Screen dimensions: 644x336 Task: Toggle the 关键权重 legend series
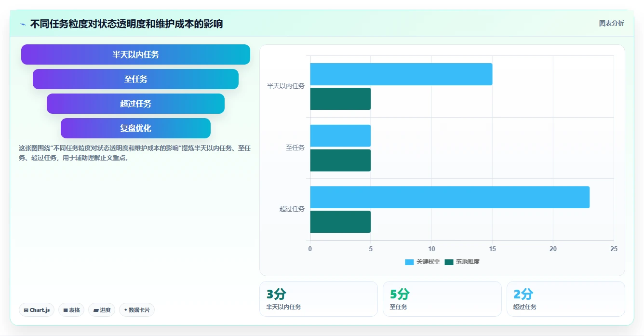(422, 262)
